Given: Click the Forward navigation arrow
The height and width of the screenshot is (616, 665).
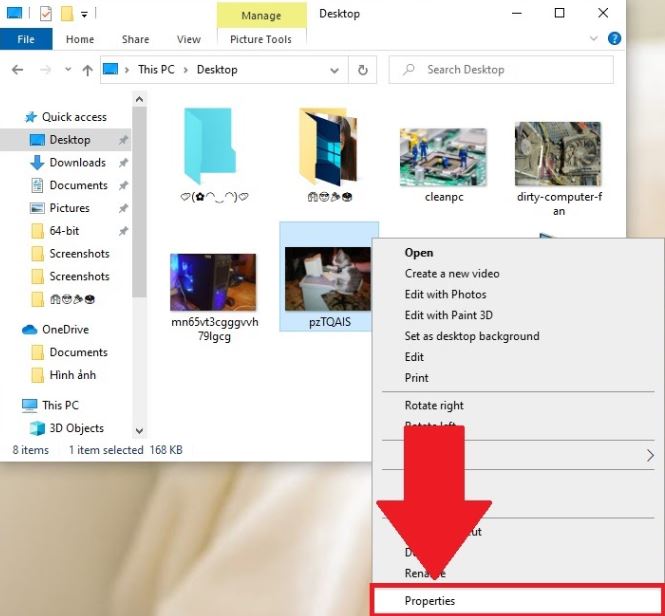Looking at the screenshot, I should coord(45,70).
